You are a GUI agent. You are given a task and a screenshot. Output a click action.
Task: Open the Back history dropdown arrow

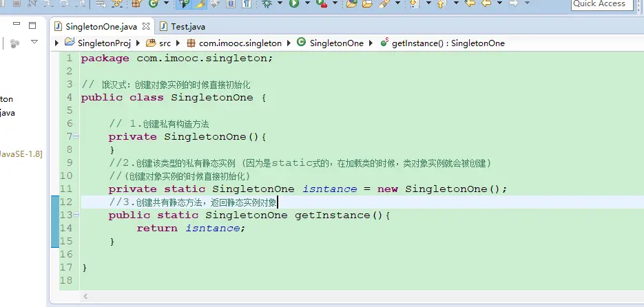(499, 3)
